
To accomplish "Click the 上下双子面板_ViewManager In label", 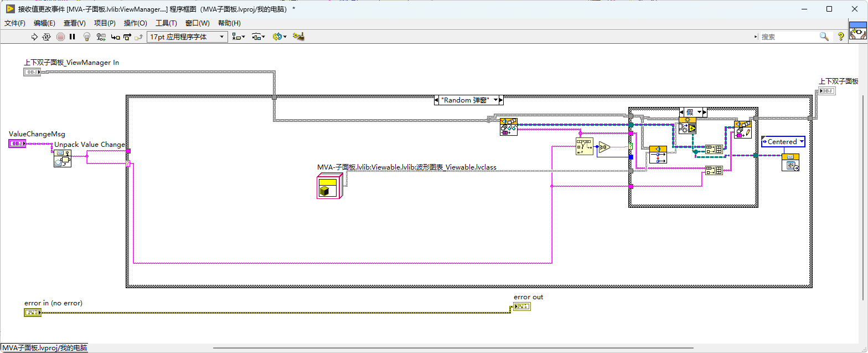I will click(71, 63).
